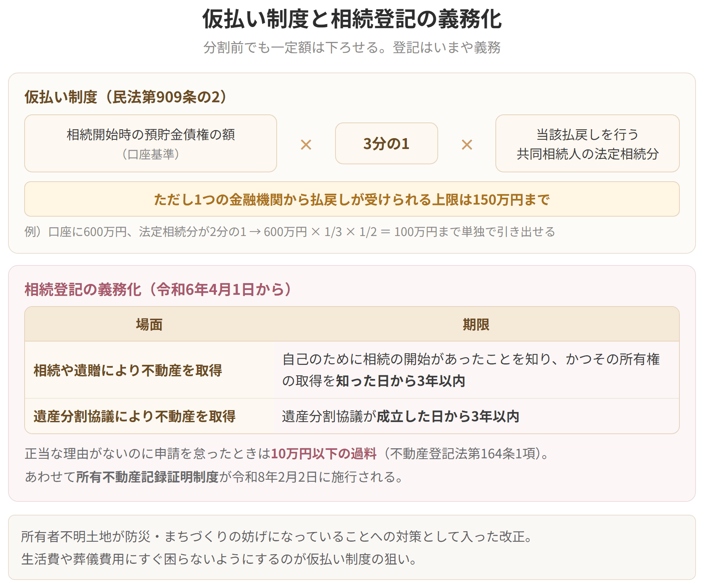
Task: Click bold text 知った日から3年以内
Action: [401, 381]
